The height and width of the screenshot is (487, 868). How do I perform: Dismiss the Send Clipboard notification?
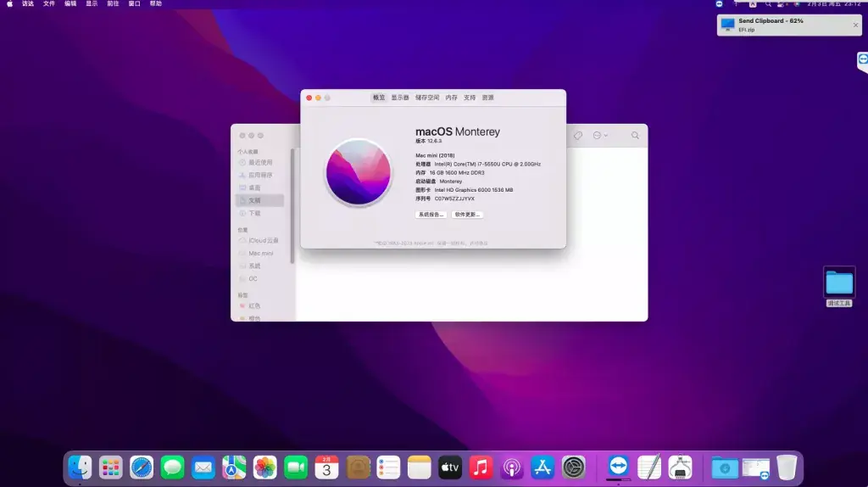(856, 25)
